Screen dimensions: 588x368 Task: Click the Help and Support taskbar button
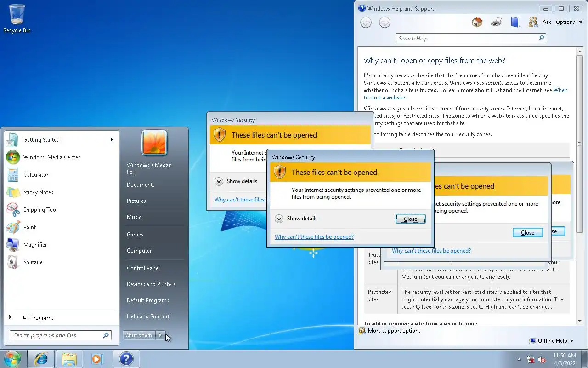click(126, 359)
